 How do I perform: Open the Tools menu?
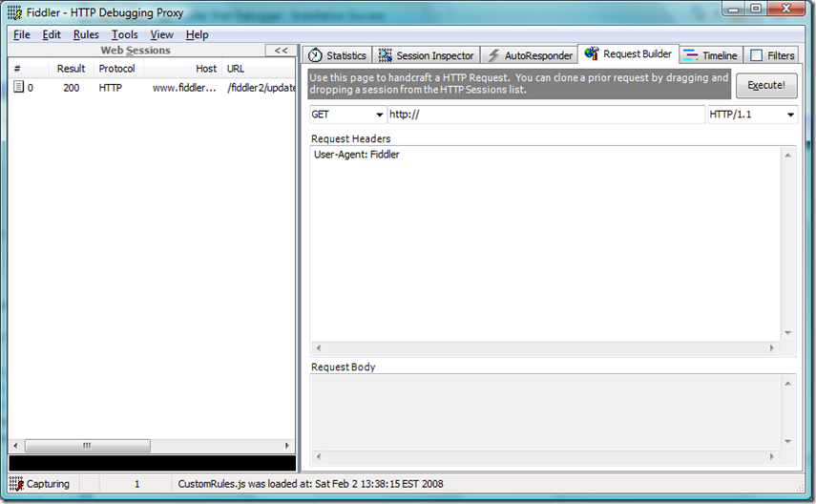(124, 34)
